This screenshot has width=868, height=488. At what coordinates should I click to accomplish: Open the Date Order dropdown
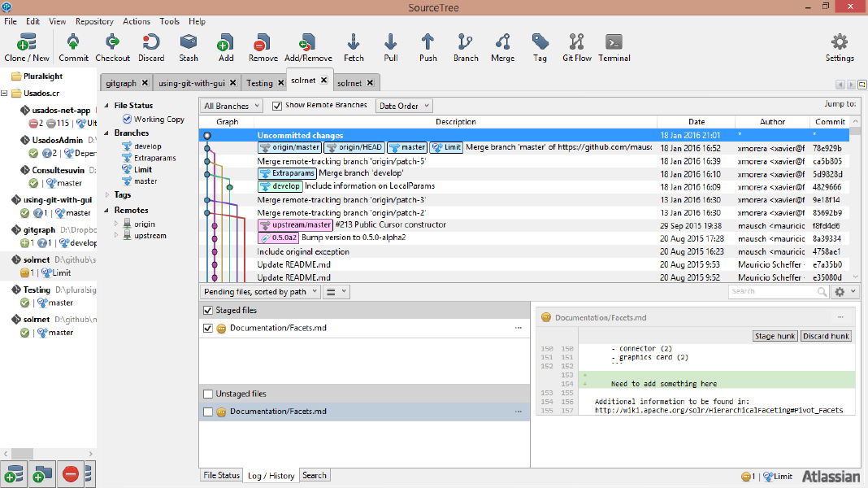pos(403,106)
